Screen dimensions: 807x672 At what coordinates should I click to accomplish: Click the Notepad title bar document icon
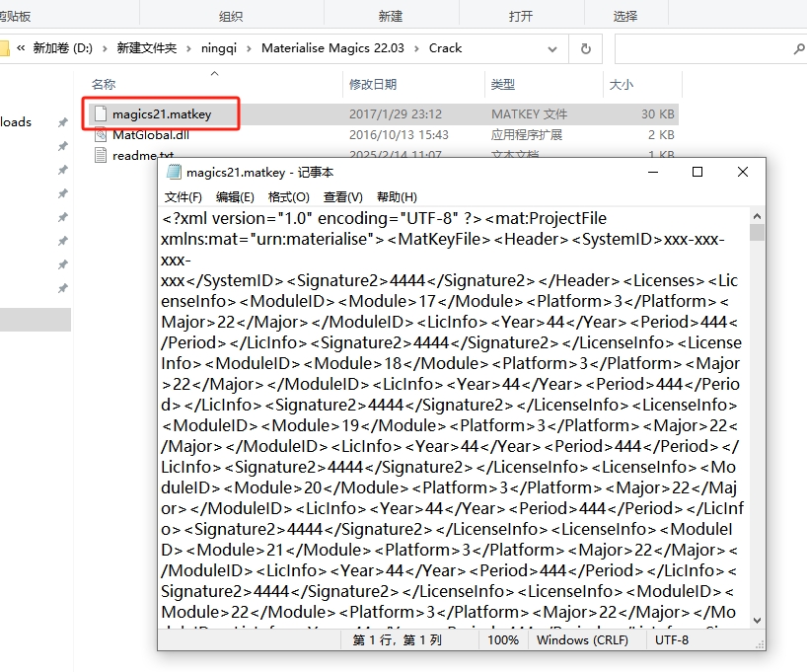[174, 172]
